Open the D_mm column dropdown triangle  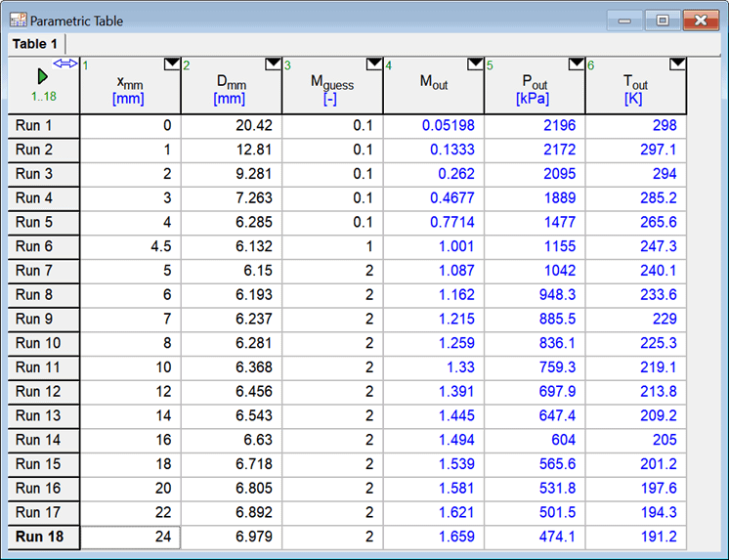pos(273,65)
